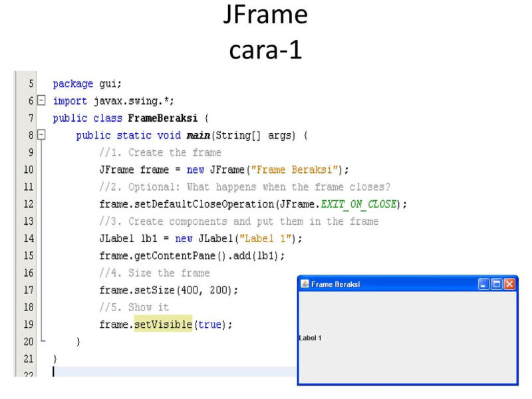
Task: Click 'javax.swing.*;' on the import line
Action: (134, 101)
